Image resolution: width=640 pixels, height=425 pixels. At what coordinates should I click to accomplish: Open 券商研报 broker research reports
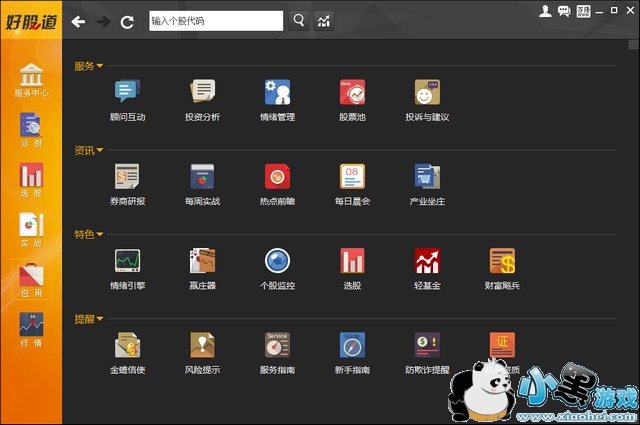[127, 177]
